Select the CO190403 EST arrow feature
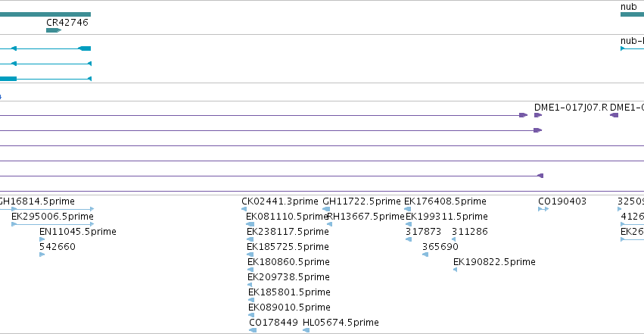Image resolution: width=644 pixels, height=334 pixels. pyautogui.click(x=543, y=209)
